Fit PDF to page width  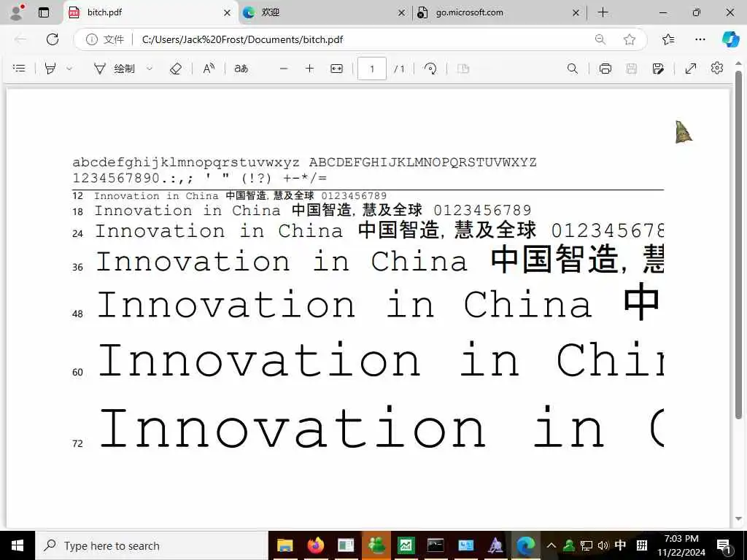pyautogui.click(x=336, y=69)
